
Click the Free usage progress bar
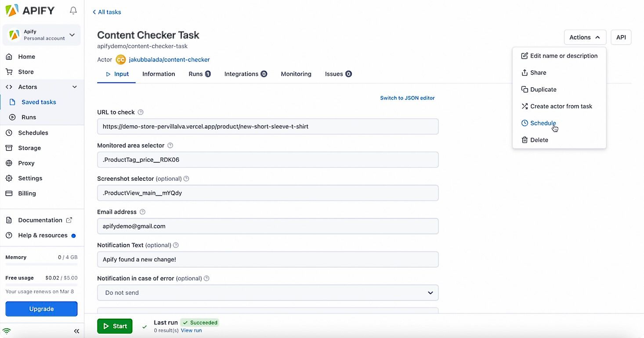(x=41, y=285)
